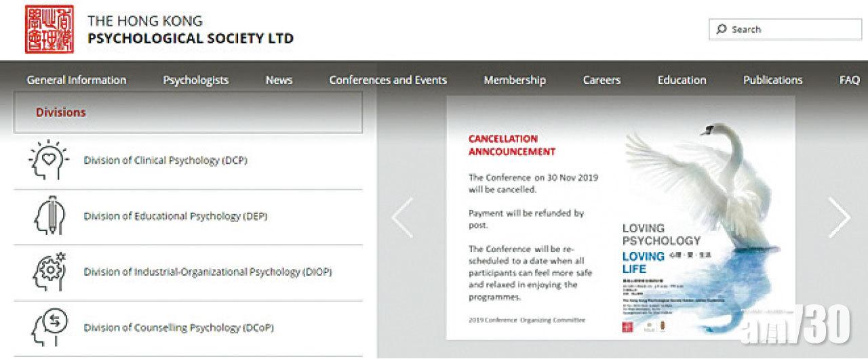Open the Conferences and Events menu

[x=388, y=80]
